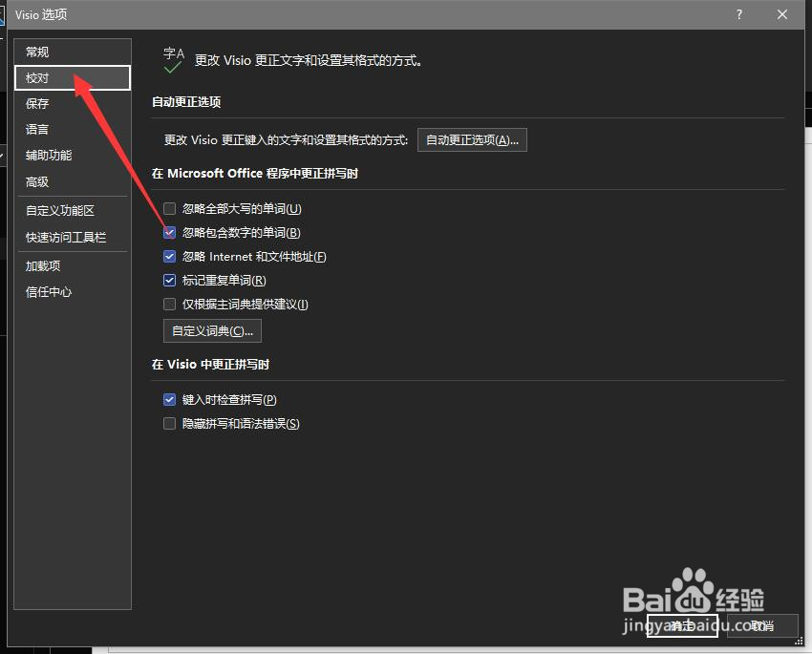Open 辅助功能 settings

coord(73,156)
